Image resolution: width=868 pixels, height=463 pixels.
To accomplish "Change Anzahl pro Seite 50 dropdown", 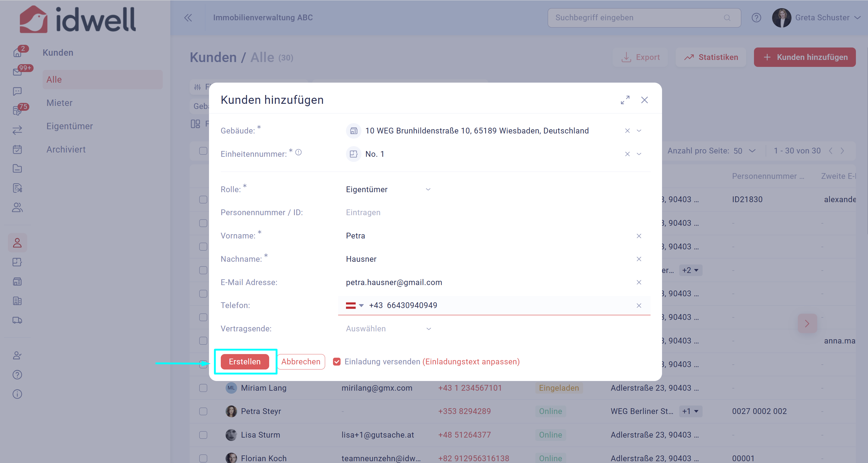I will point(745,151).
